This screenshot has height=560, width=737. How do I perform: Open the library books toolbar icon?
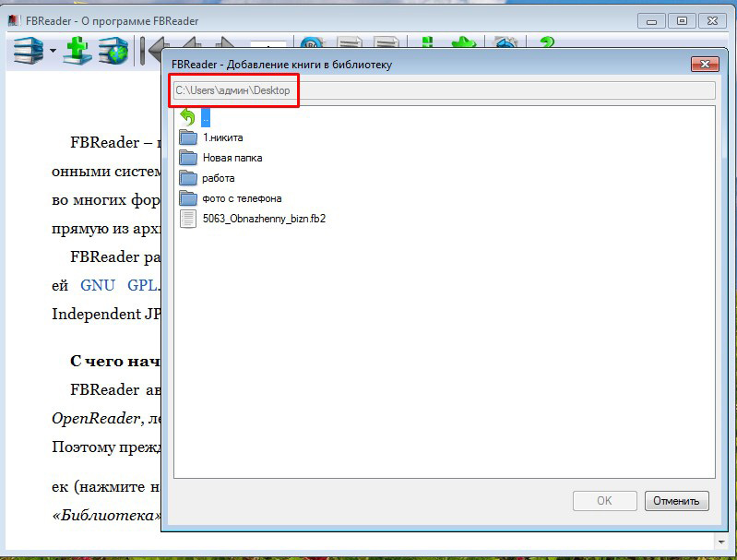(29, 51)
